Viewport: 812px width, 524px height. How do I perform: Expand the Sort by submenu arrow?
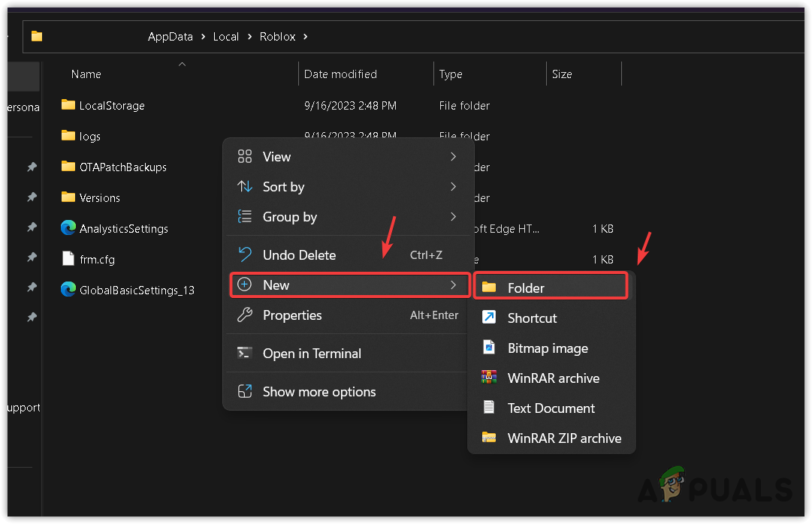click(x=453, y=186)
